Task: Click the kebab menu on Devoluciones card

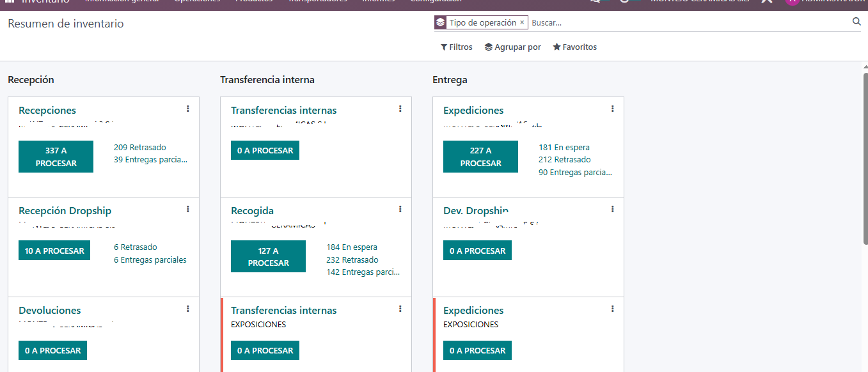Action: (x=187, y=309)
